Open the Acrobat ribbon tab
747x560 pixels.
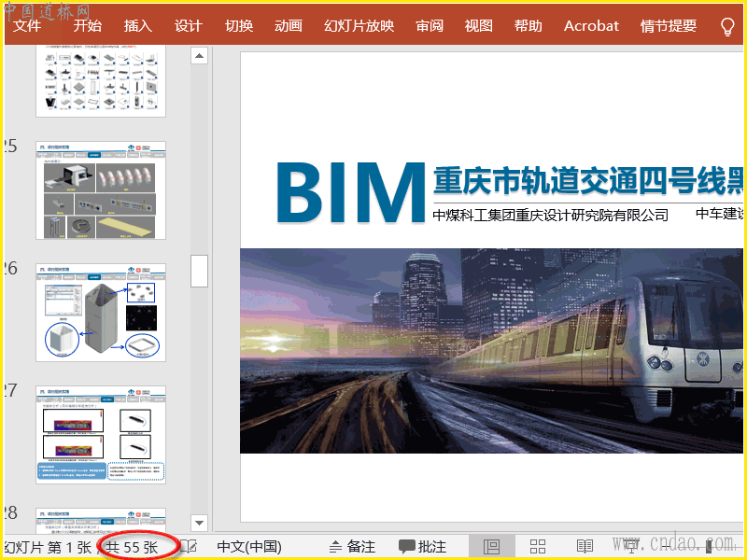tap(591, 26)
